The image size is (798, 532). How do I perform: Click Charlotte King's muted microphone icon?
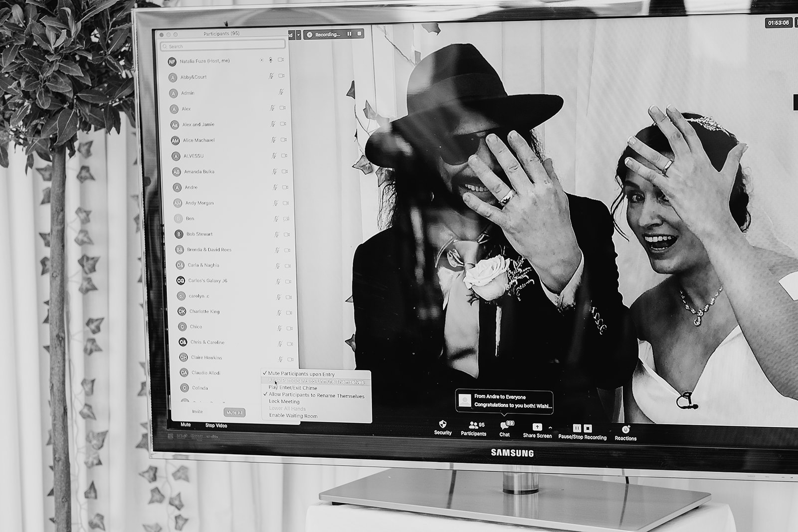coord(279,313)
